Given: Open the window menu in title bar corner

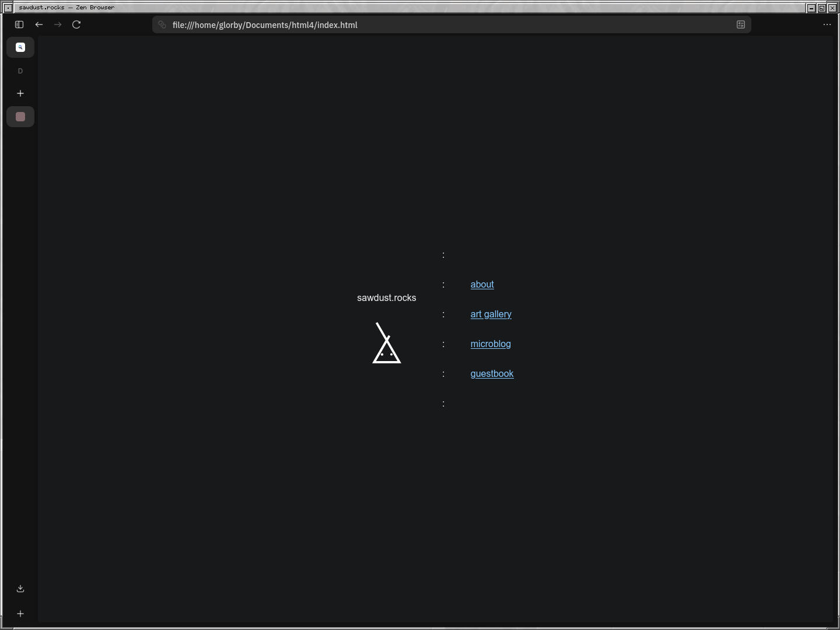Looking at the screenshot, I should (8, 8).
